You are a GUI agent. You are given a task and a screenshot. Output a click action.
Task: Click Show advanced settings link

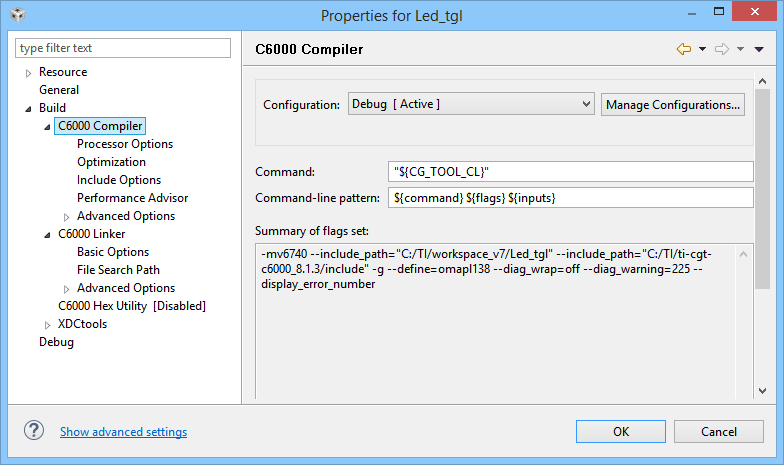pos(123,432)
